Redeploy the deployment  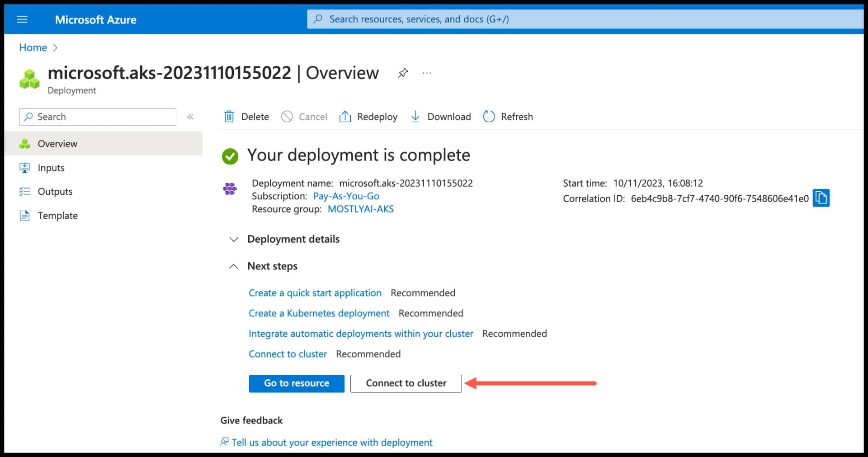[368, 116]
